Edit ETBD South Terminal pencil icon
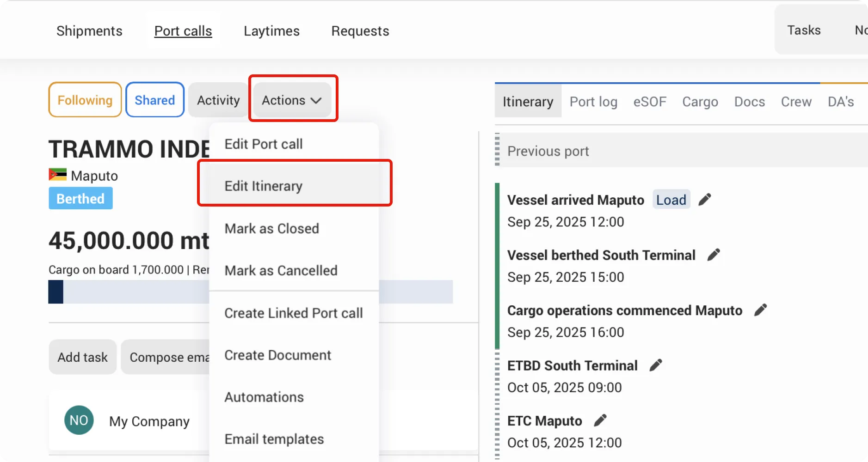The height and width of the screenshot is (462, 868). [x=656, y=365]
